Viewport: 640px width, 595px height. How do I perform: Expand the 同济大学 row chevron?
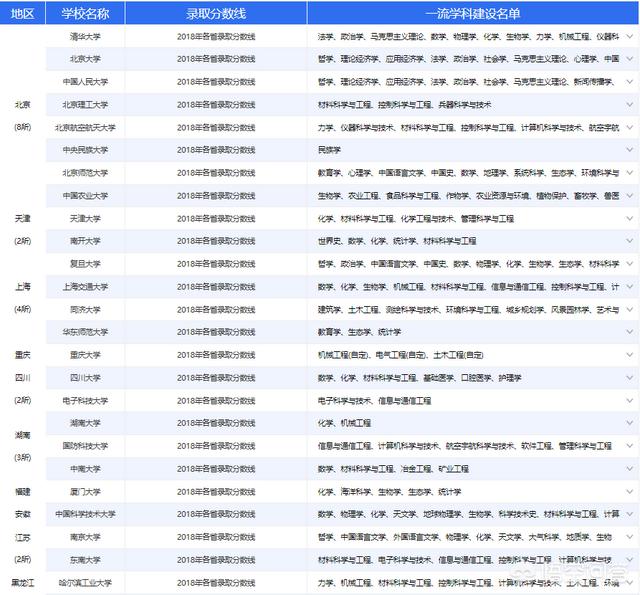(x=629, y=309)
